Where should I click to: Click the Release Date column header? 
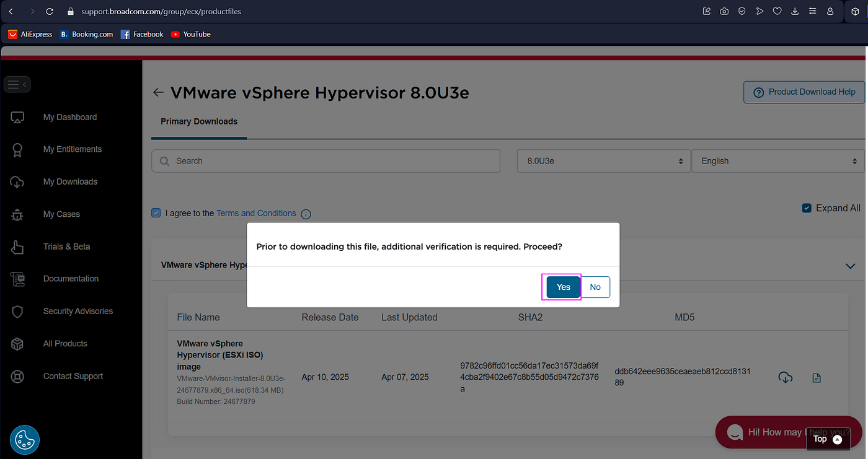[330, 317]
